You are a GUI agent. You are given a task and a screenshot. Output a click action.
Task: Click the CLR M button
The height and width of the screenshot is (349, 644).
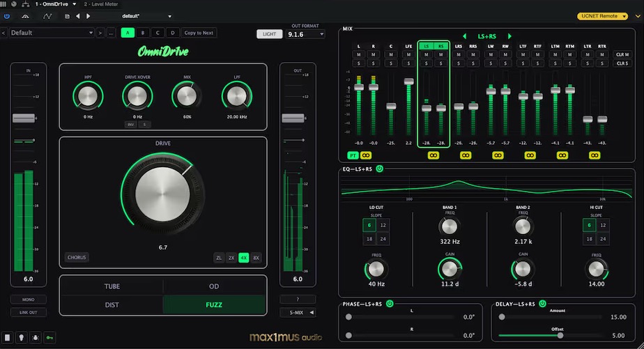pyautogui.click(x=622, y=54)
